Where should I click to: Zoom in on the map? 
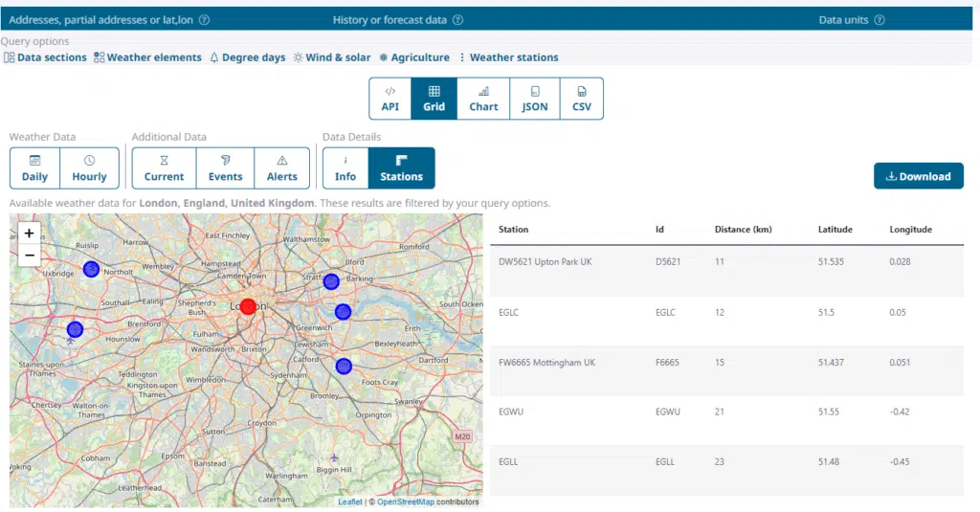pyautogui.click(x=30, y=234)
